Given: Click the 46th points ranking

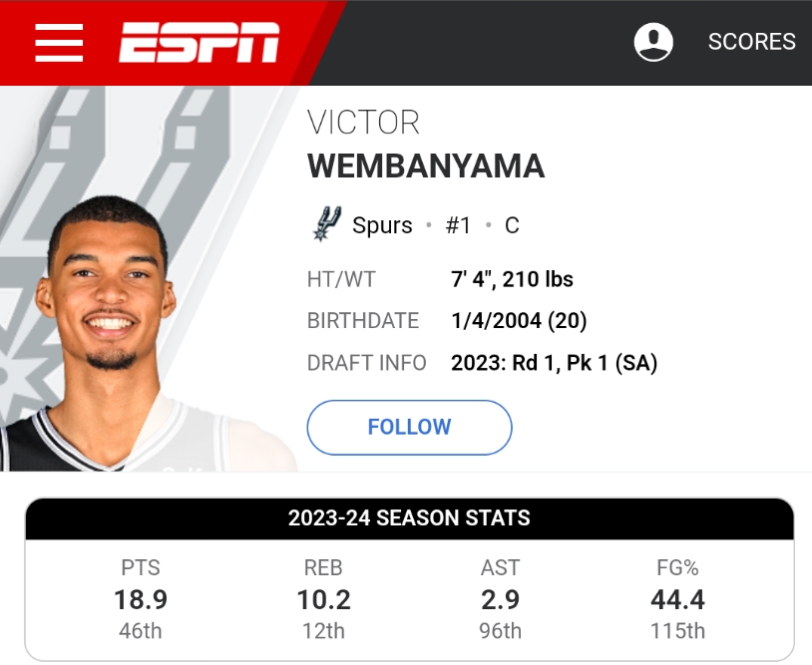Looking at the screenshot, I should (x=141, y=631).
